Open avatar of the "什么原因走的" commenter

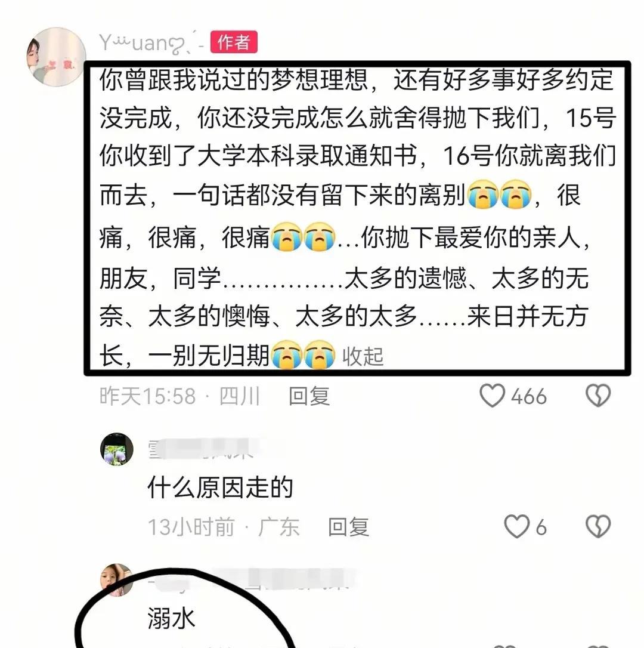point(117,449)
